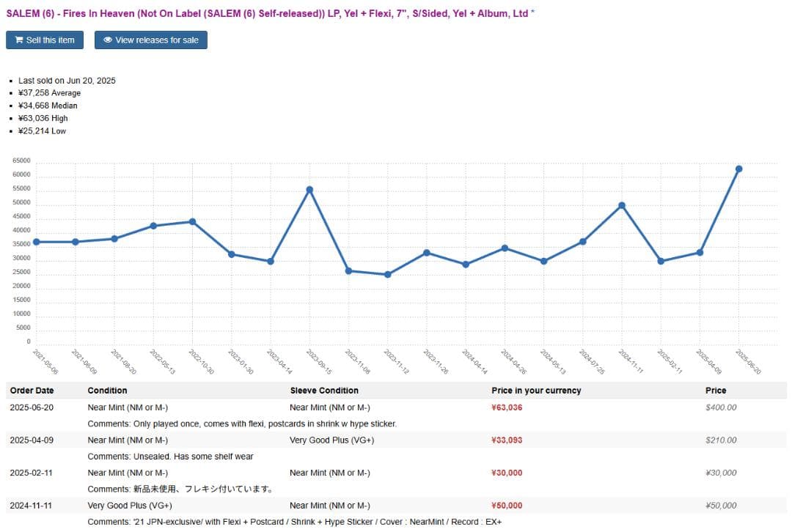792x532 pixels.
Task: Open the SALEM Fires In Heaven release title
Action: coord(270,13)
